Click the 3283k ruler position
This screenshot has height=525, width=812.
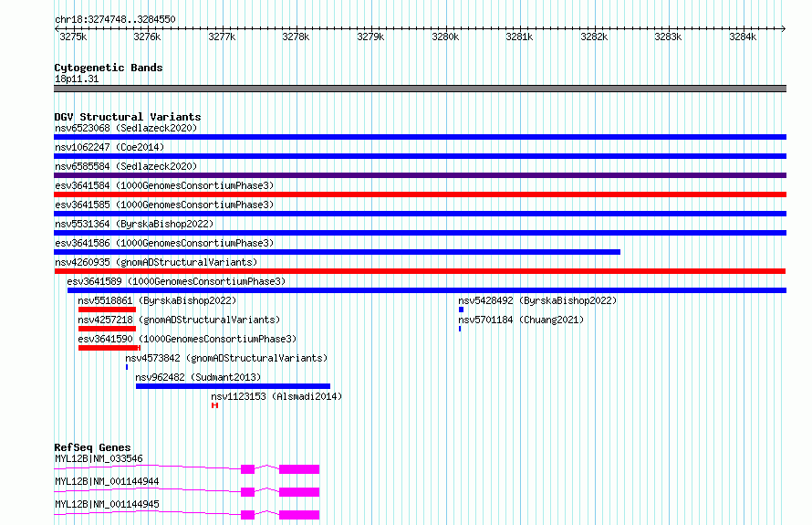point(668,37)
